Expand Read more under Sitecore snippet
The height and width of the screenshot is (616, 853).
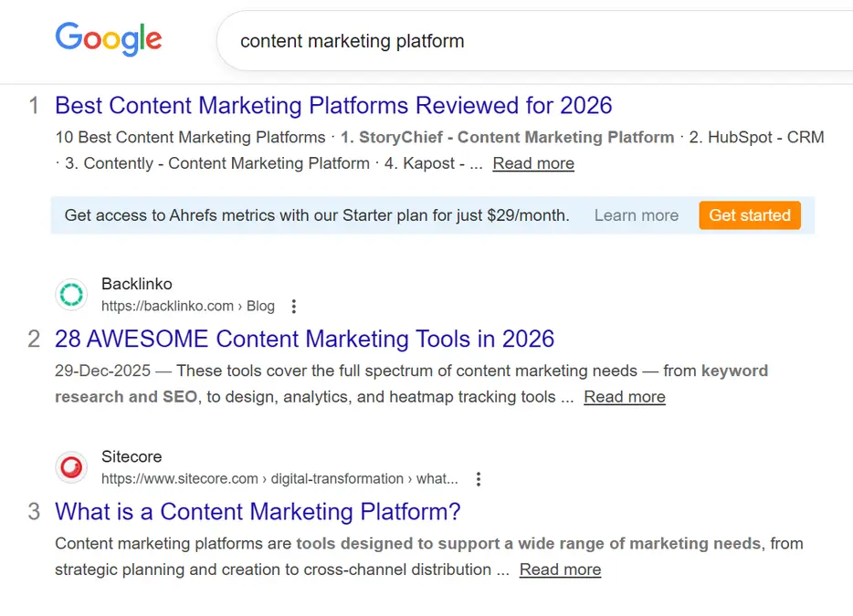[560, 569]
